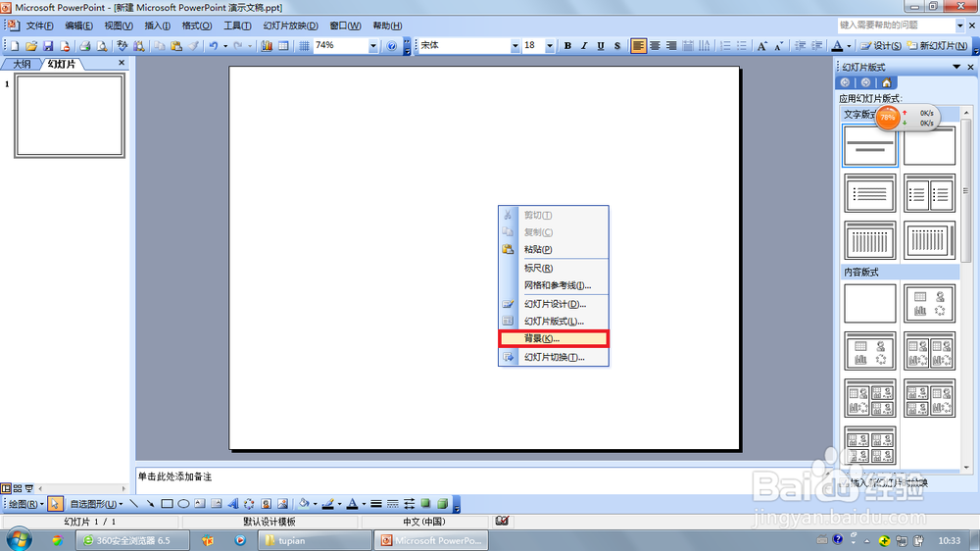Insert a chart using chart icon

(x=267, y=46)
